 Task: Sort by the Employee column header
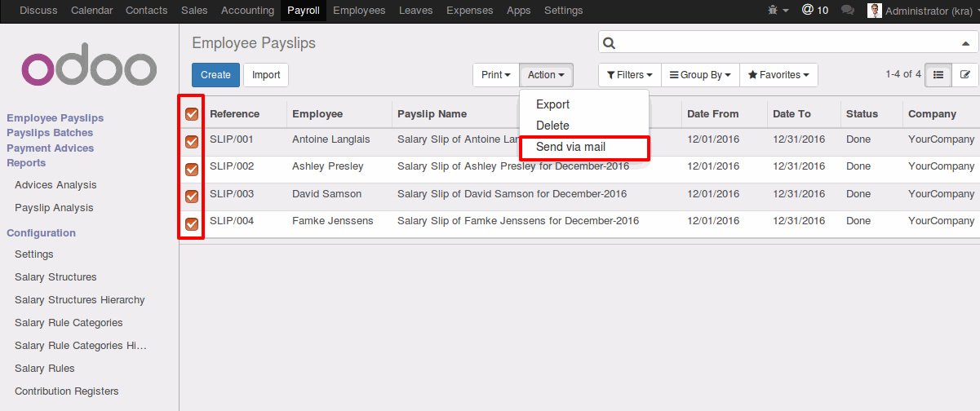[317, 114]
